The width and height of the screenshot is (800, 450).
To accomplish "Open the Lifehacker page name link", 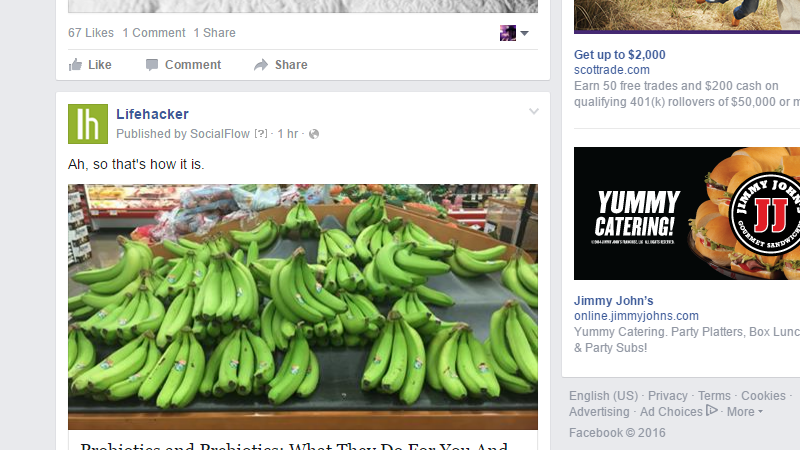I will pos(152,114).
